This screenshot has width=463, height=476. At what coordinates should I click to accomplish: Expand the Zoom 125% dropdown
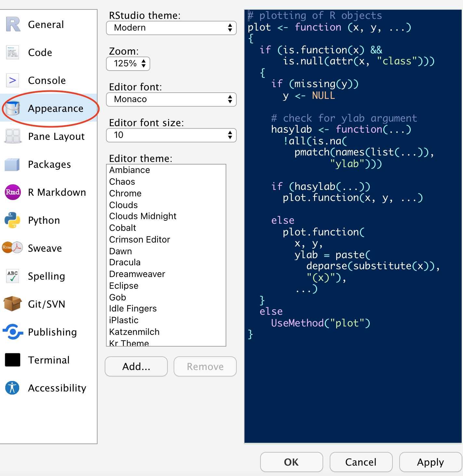128,64
